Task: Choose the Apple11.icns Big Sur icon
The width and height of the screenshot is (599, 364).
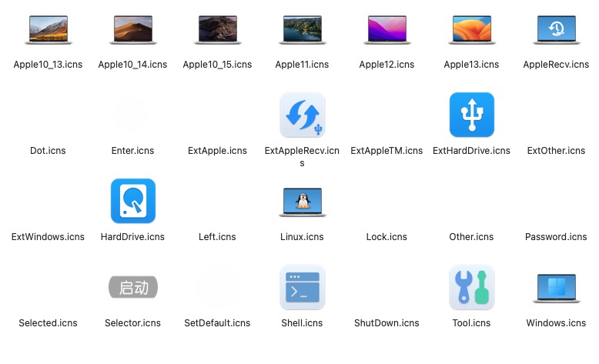Action: pyautogui.click(x=302, y=29)
